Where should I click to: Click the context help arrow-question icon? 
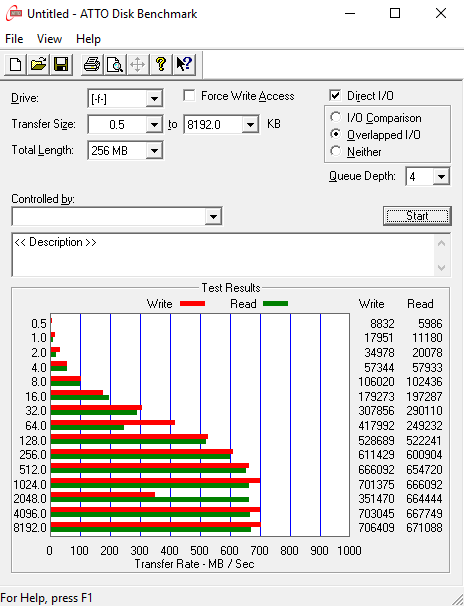184,64
